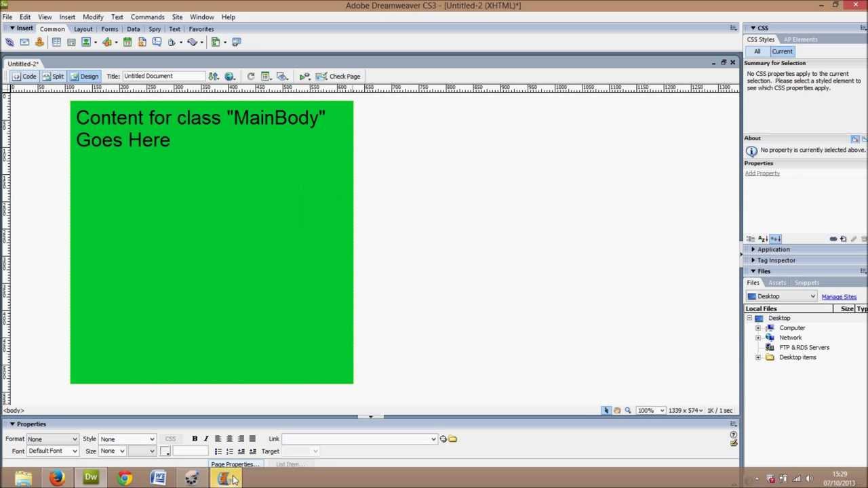Screen dimensions: 868x488
Task: Toggle Align Center in Properties
Action: (229, 439)
